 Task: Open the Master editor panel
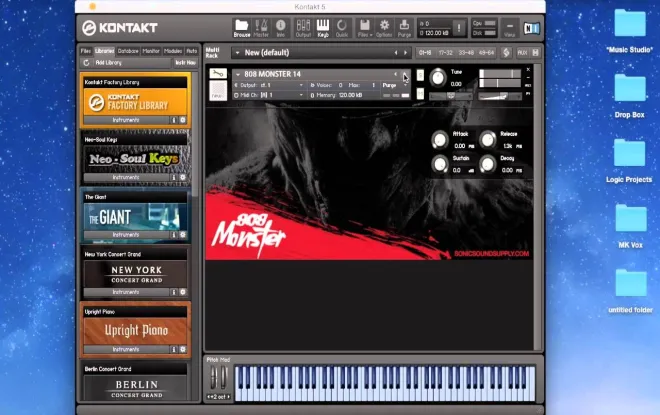click(261, 28)
